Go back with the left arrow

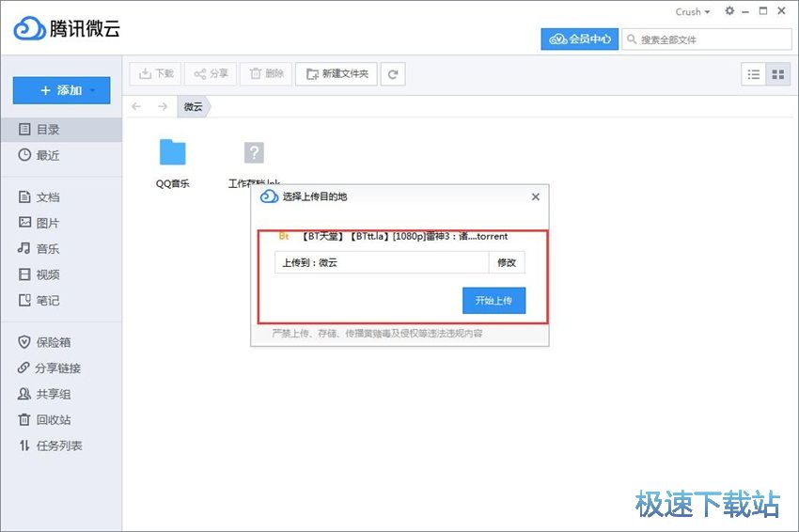coord(136,106)
